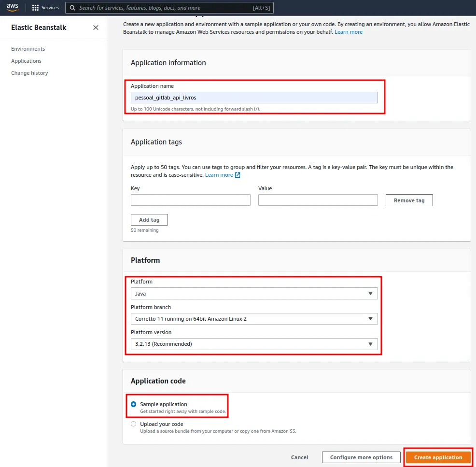The width and height of the screenshot is (476, 467).
Task: Open external link icon beside Learn more
Action: (x=238, y=175)
